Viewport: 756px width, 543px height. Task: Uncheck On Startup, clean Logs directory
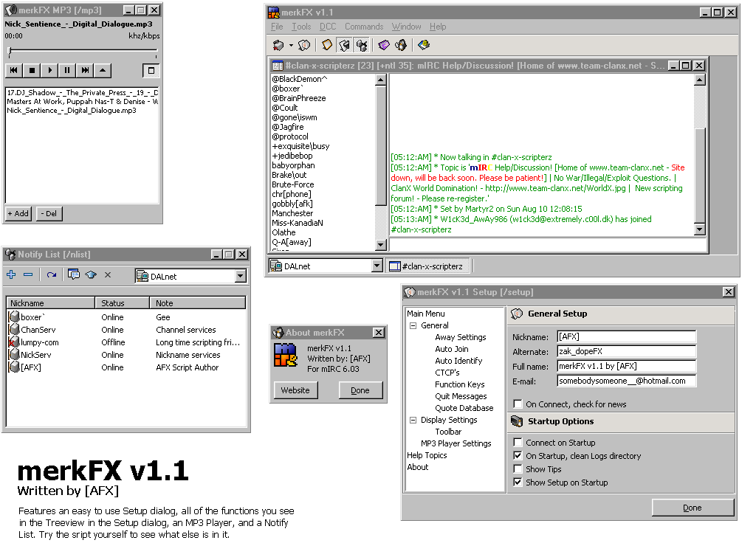(518, 456)
